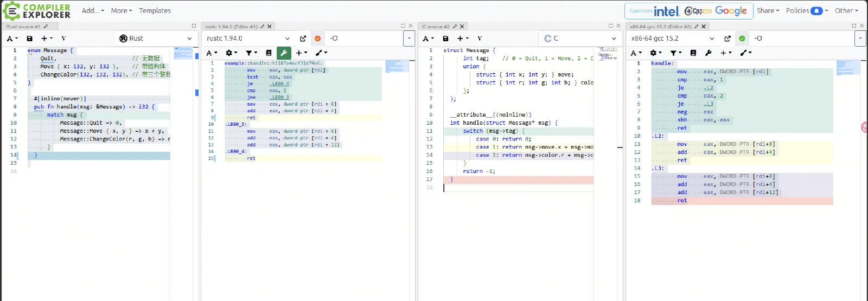Open output filter funnel menu in rustc pane
Screen dimensions: 868x301
click(251, 53)
